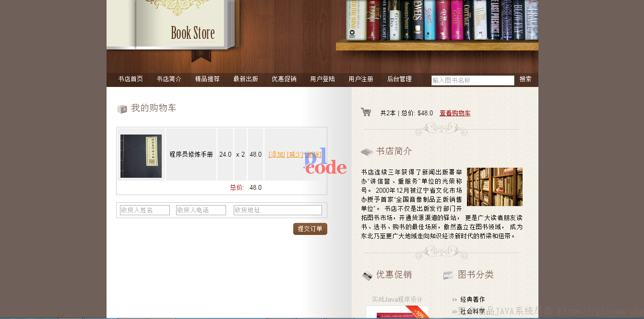Click the stacked-box icon beside 我的购物车
The image size is (644, 319).
[x=122, y=109]
